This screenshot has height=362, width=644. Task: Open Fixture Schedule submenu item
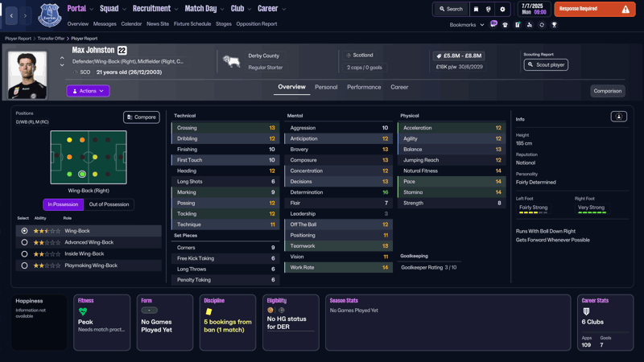192,24
